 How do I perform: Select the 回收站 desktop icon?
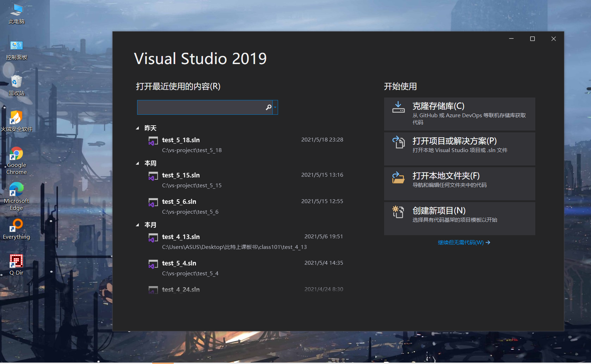tap(17, 86)
